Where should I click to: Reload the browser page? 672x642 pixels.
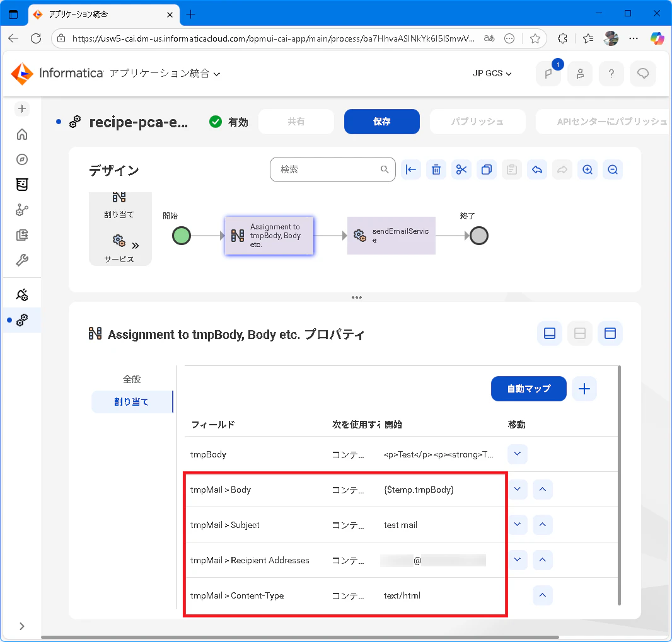click(36, 38)
